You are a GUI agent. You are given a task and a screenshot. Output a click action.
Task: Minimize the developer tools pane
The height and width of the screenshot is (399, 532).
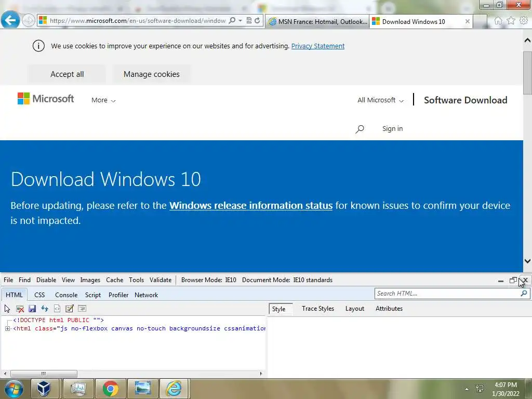click(x=500, y=281)
